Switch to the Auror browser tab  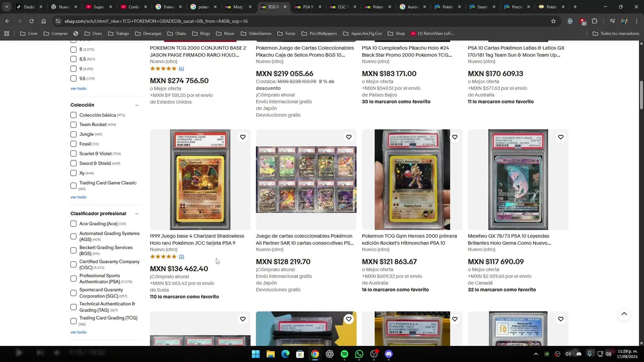pyautogui.click(x=412, y=7)
